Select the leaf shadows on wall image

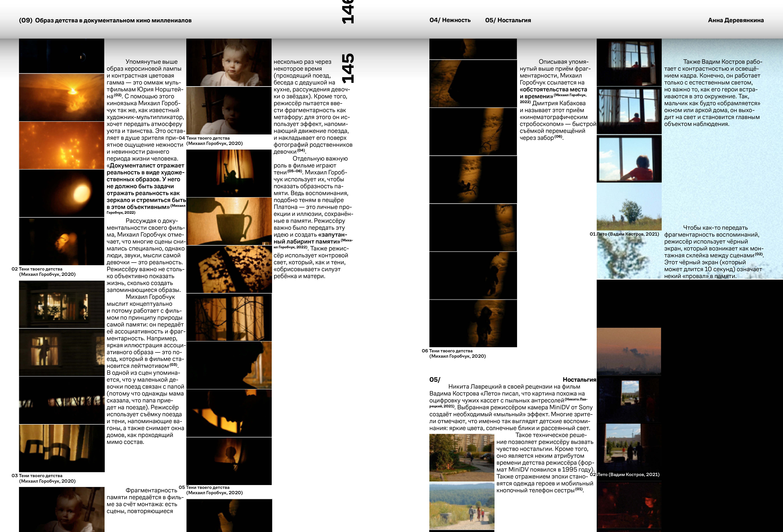point(229,269)
